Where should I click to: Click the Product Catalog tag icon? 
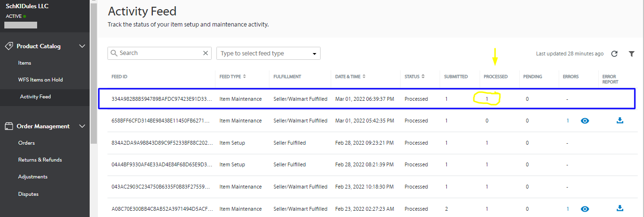(9, 46)
